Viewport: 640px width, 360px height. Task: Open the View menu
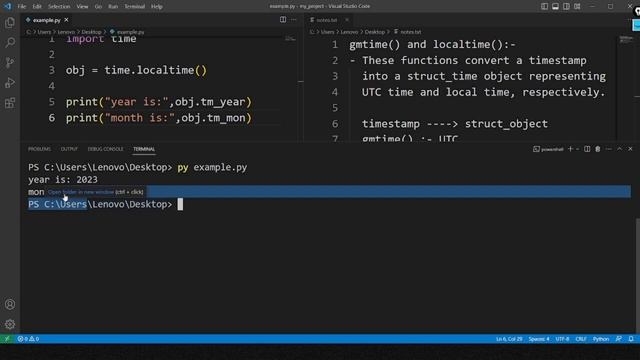(82, 6)
